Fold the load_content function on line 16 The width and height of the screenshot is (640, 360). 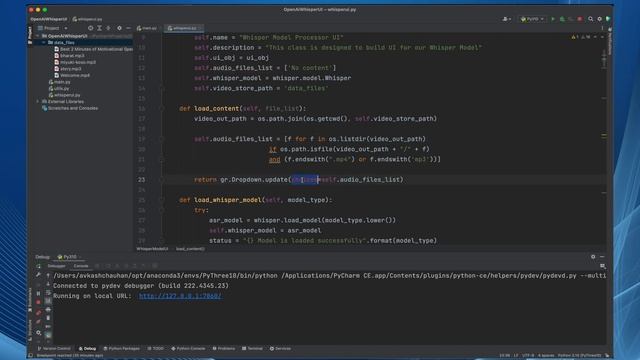(x=162, y=109)
